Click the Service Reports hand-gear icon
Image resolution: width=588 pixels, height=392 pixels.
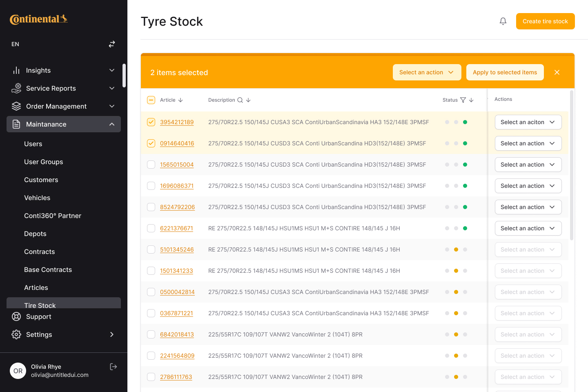[16, 88]
